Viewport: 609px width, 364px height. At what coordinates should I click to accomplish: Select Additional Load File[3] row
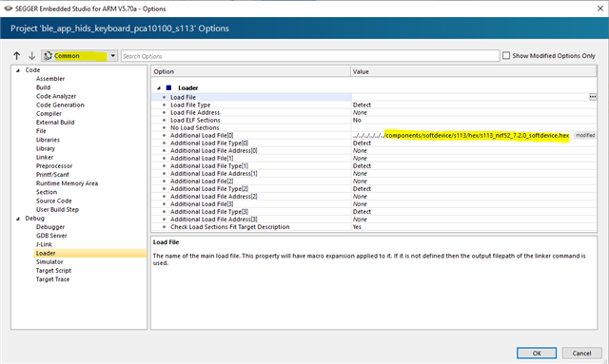[374, 204]
